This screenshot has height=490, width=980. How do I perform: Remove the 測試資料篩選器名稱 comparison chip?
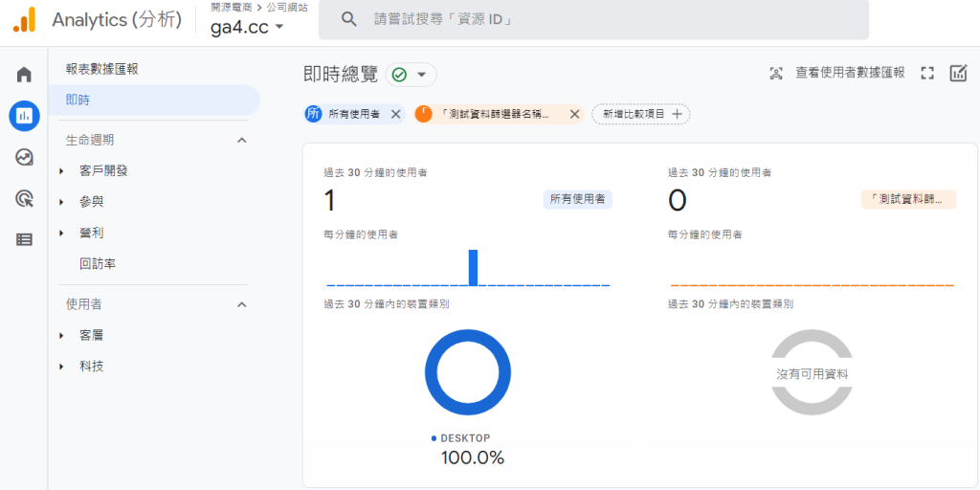click(x=575, y=115)
